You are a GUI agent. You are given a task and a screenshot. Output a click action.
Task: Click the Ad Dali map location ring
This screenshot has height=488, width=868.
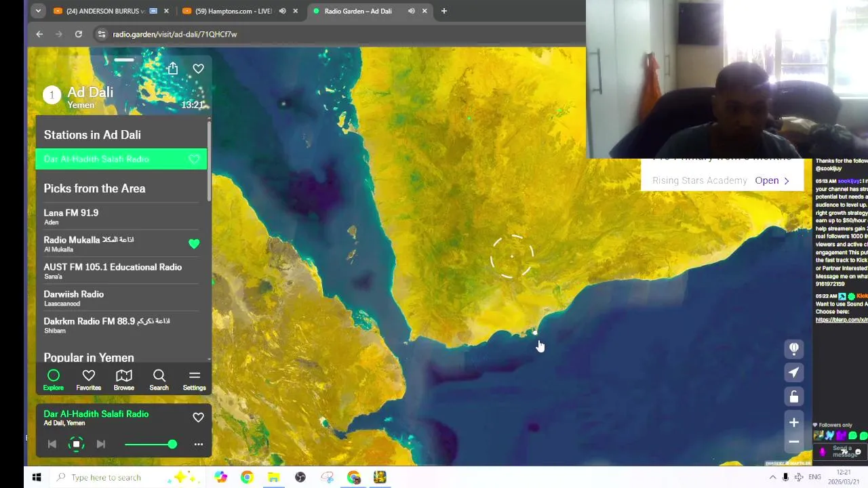(x=512, y=257)
